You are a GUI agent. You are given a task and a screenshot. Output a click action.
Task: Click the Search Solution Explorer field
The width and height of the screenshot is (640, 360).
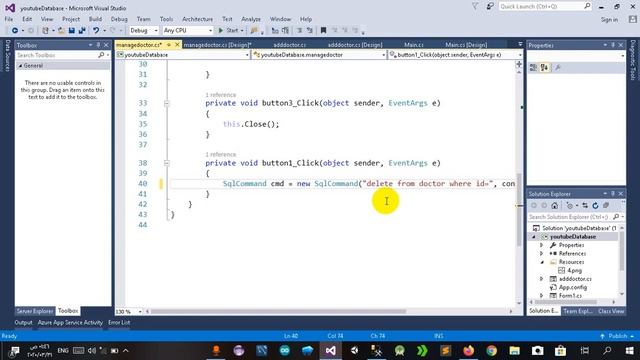click(575, 217)
